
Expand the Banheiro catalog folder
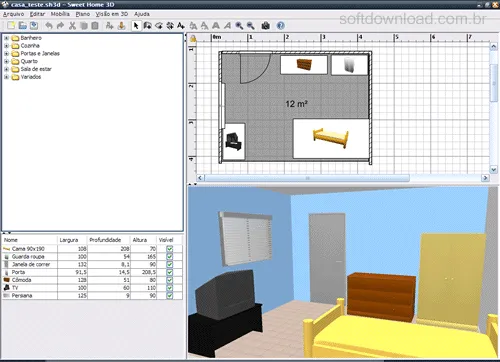pyautogui.click(x=6, y=38)
